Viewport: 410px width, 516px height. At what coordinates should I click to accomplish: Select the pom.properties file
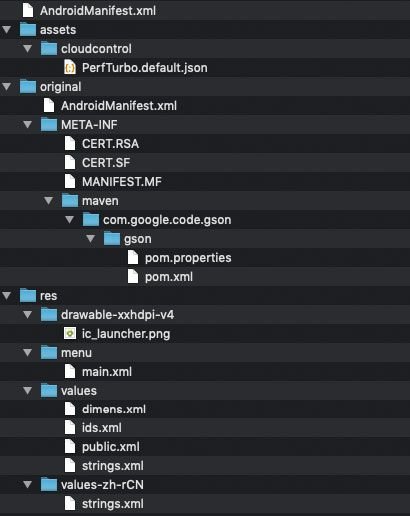[188, 258]
